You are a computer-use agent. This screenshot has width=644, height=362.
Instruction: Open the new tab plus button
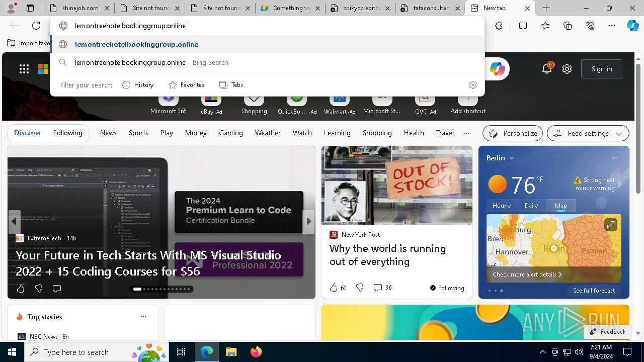[546, 8]
